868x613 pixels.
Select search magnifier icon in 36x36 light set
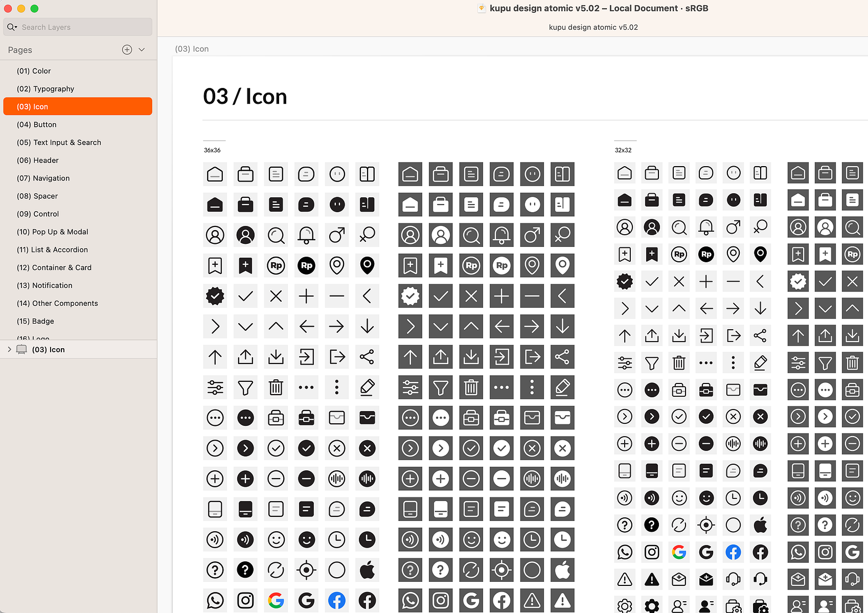(276, 235)
